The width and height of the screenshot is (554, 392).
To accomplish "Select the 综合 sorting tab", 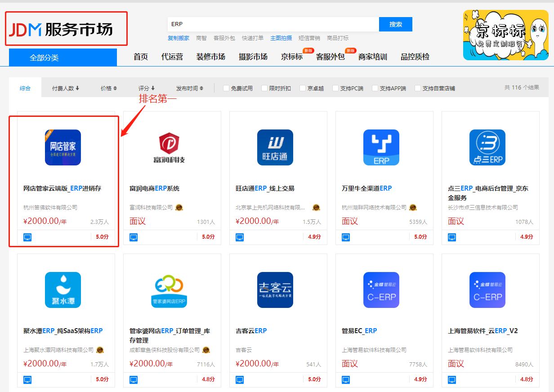I will tap(25, 88).
